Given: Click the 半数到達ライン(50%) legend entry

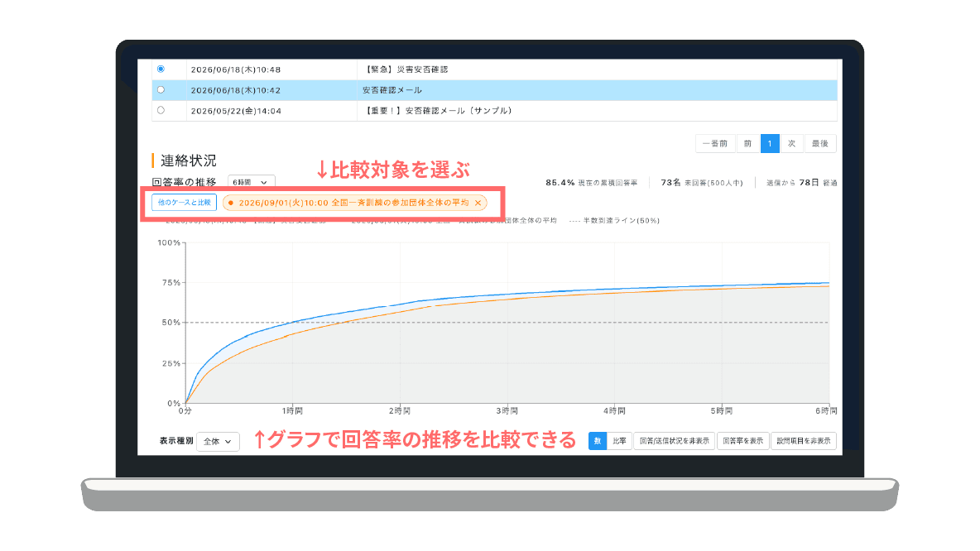Looking at the screenshot, I should tap(614, 221).
